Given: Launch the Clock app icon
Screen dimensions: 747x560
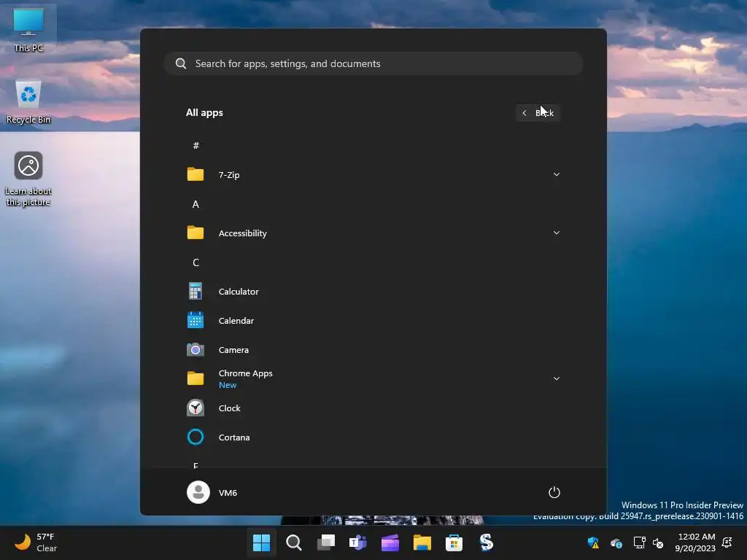Looking at the screenshot, I should [x=196, y=408].
